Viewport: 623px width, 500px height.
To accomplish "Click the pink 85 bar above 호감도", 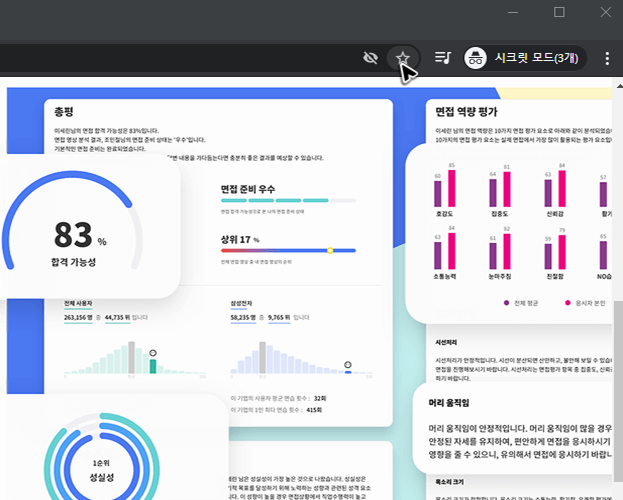I will 452,188.
